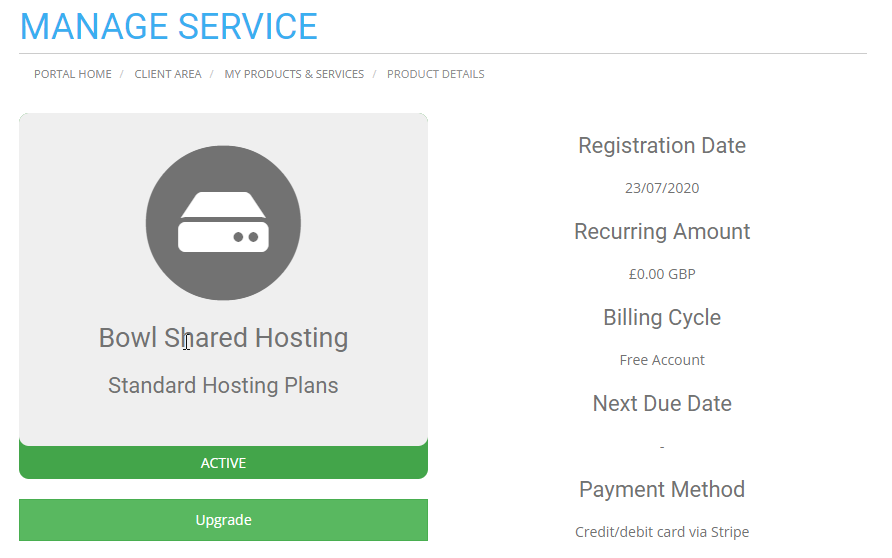The height and width of the screenshot is (558, 892).
Task: Click the server hosting drive icon
Action: pos(223,222)
